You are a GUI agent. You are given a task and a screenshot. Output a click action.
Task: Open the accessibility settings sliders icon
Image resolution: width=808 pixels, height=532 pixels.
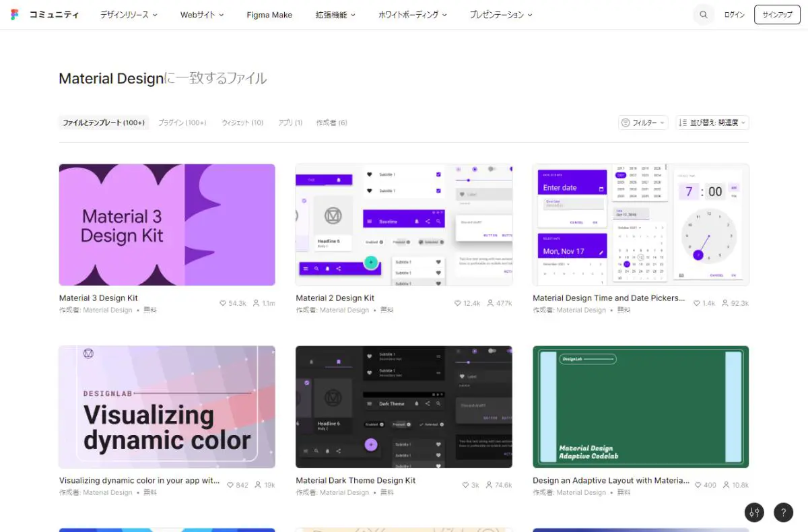tap(754, 512)
